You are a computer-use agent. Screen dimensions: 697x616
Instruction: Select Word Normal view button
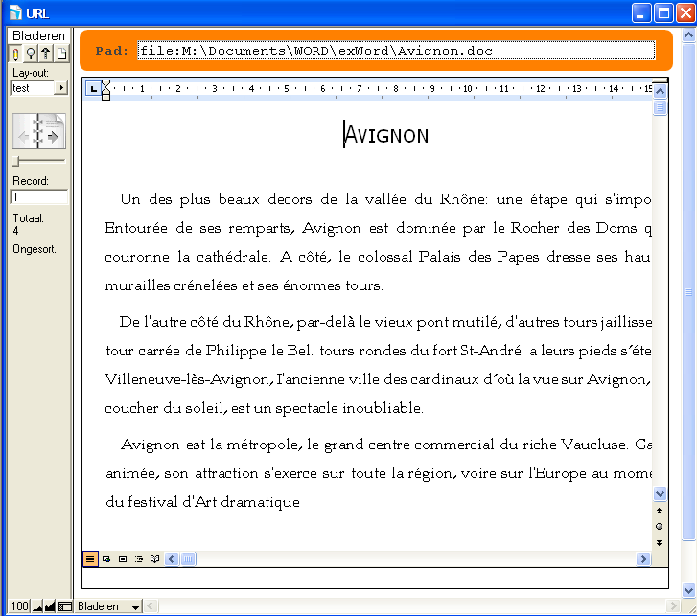[90, 559]
